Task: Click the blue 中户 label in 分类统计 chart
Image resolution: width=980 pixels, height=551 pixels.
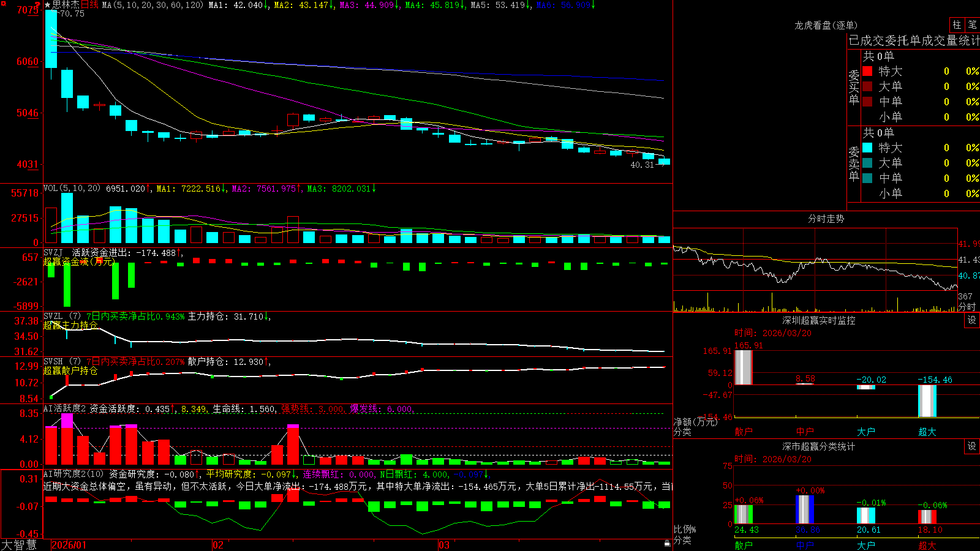Action: coord(805,545)
